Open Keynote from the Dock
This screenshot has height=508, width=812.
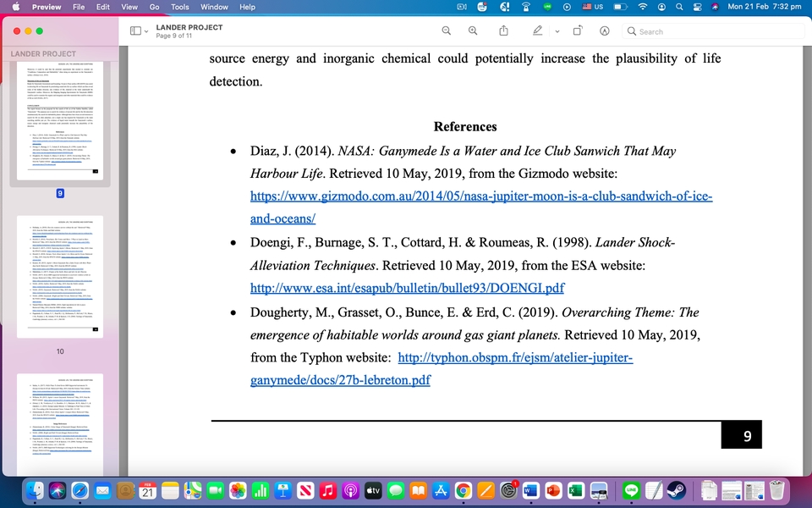(283, 490)
